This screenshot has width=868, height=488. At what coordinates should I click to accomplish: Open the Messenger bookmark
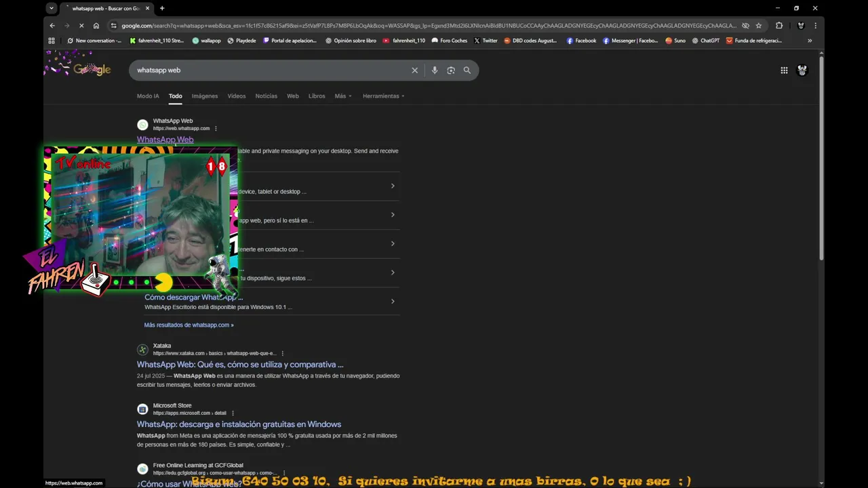point(631,41)
